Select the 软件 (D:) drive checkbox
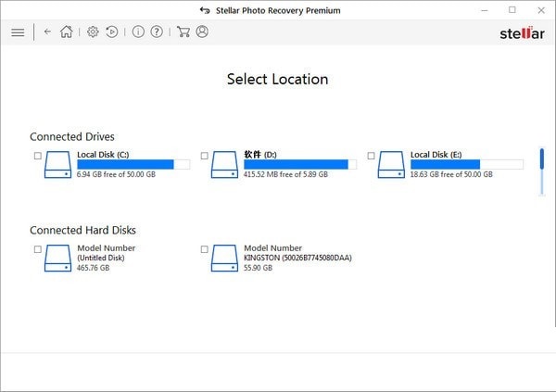The image size is (556, 392). [205, 156]
